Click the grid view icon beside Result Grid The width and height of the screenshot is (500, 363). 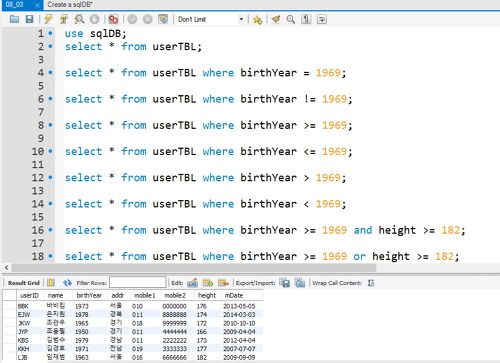[51, 283]
